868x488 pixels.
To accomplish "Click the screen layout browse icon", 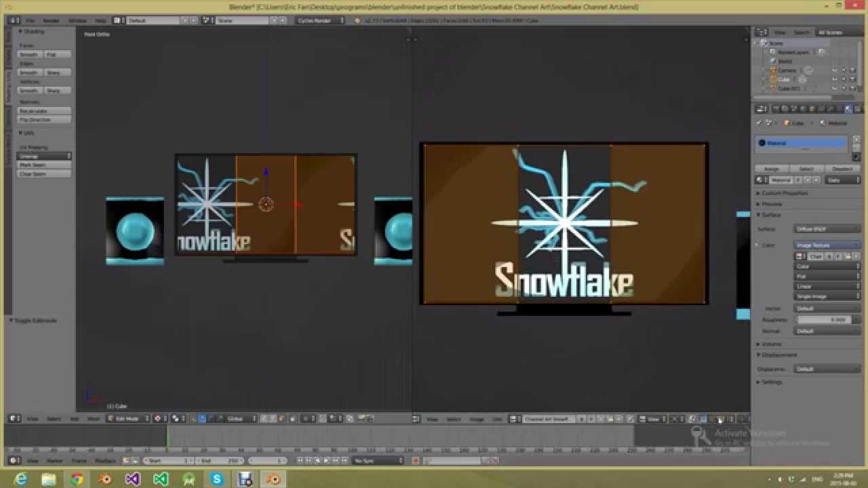I will pos(118,20).
